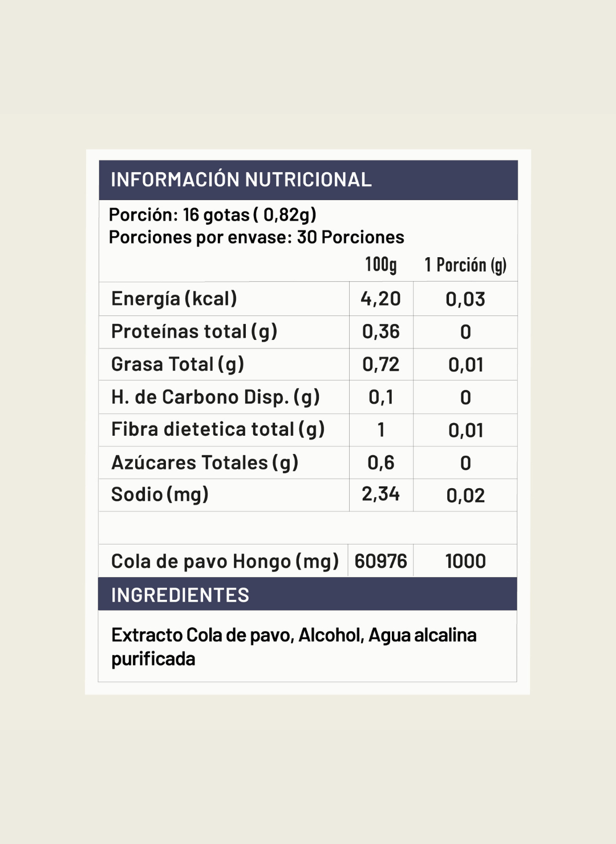Select the 100g column heading
The width and height of the screenshot is (616, 844).
pos(381,265)
